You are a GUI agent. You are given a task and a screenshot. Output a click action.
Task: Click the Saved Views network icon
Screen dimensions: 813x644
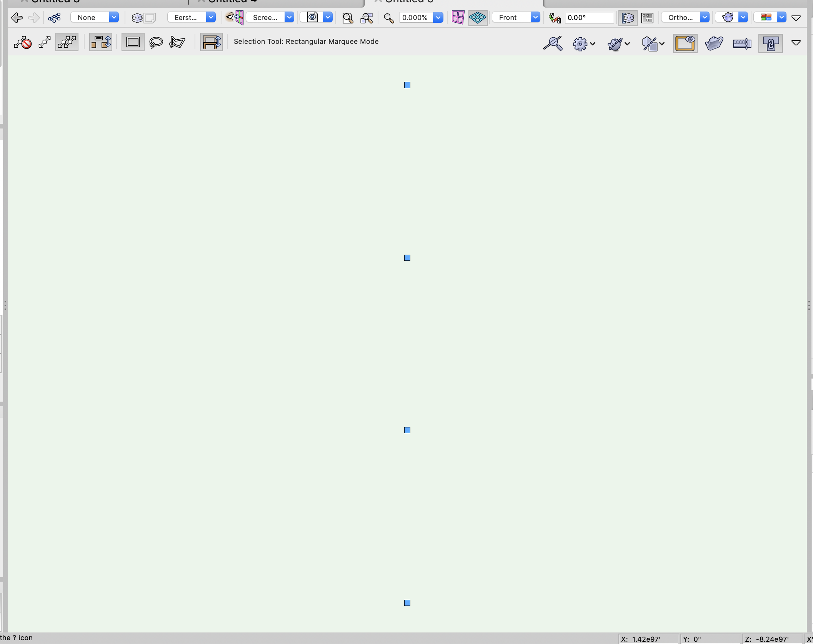pos(54,18)
